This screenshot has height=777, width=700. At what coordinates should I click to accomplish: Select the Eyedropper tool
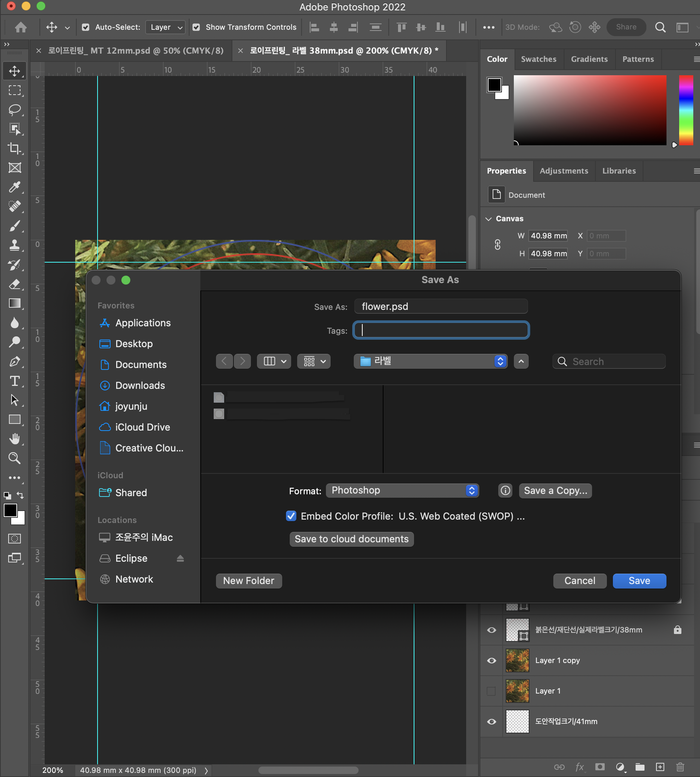pyautogui.click(x=15, y=187)
